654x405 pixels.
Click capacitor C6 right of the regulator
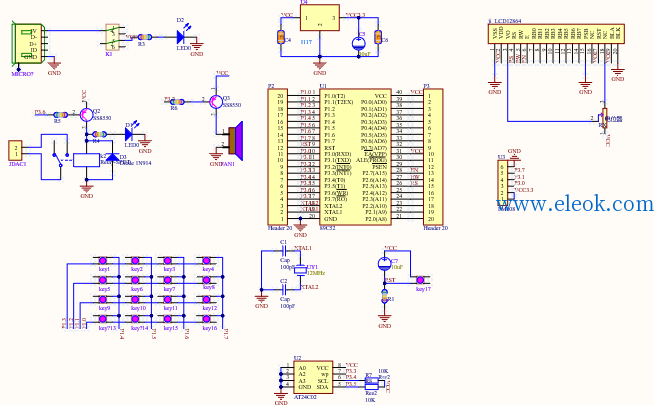pos(378,37)
